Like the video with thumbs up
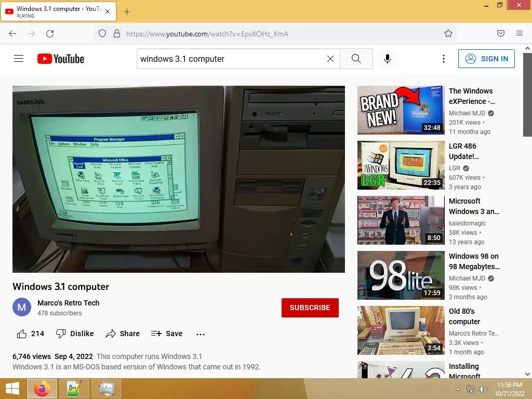 [x=31, y=334]
